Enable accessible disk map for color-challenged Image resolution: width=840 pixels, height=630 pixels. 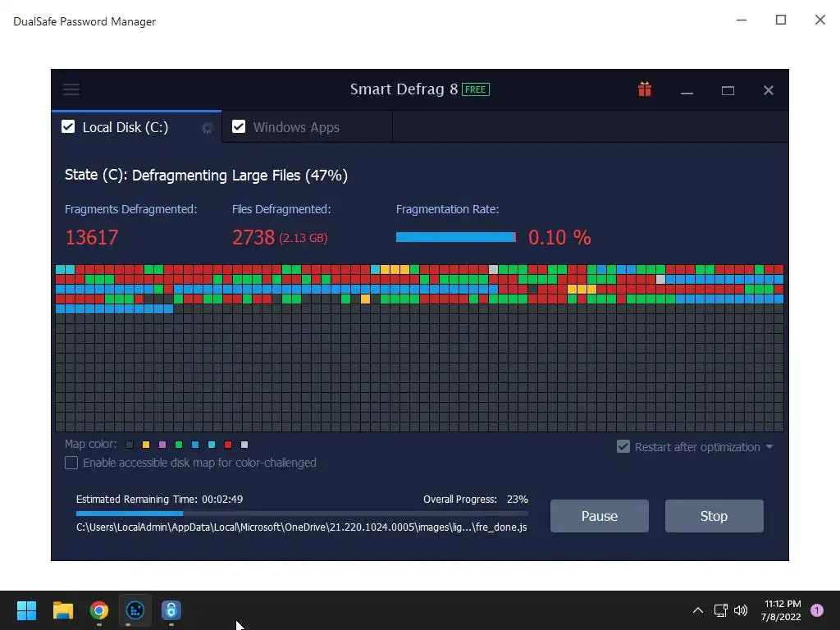point(71,463)
